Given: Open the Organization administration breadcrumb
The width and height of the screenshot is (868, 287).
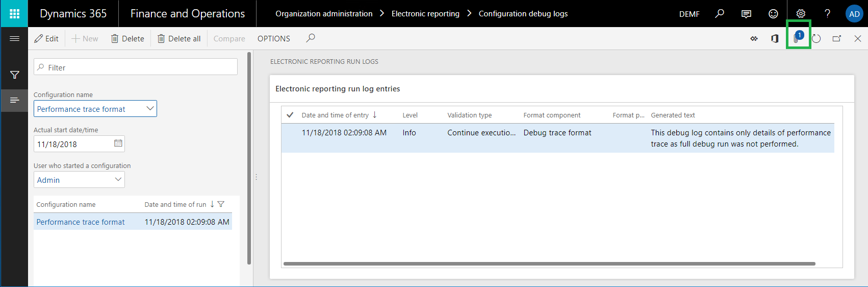Looking at the screenshot, I should [324, 14].
